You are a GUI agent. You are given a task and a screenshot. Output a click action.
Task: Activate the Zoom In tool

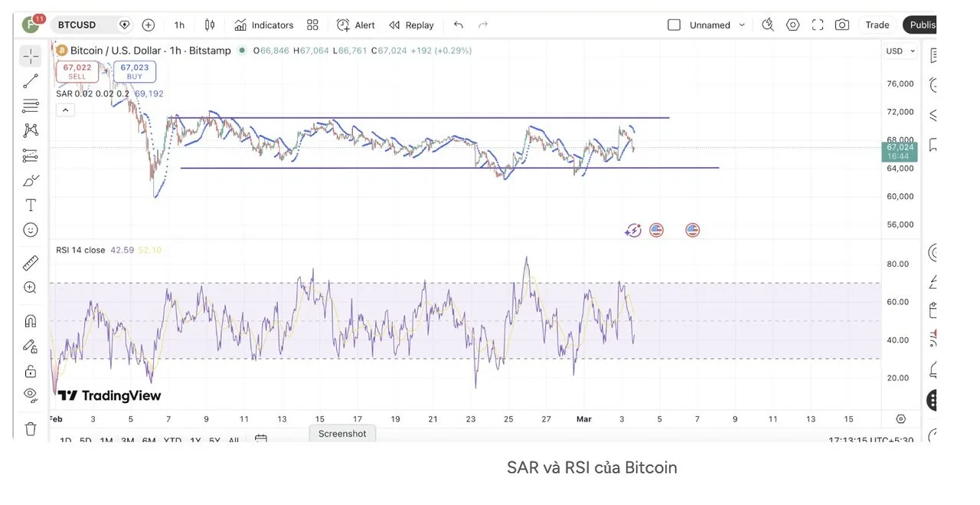point(30,287)
